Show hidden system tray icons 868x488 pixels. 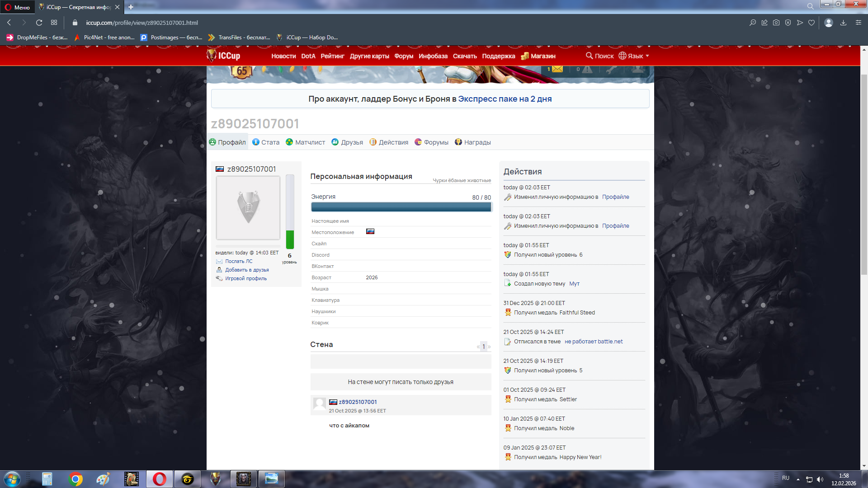798,479
